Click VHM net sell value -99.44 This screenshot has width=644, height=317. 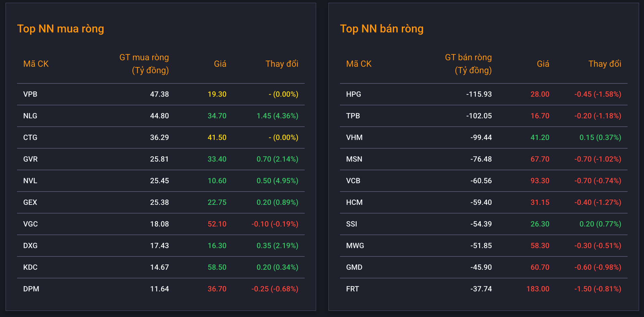click(481, 137)
